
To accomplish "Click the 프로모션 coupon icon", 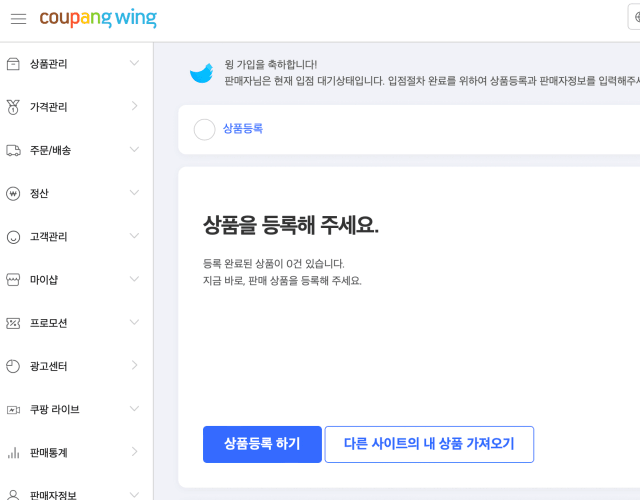I will tap(13, 323).
